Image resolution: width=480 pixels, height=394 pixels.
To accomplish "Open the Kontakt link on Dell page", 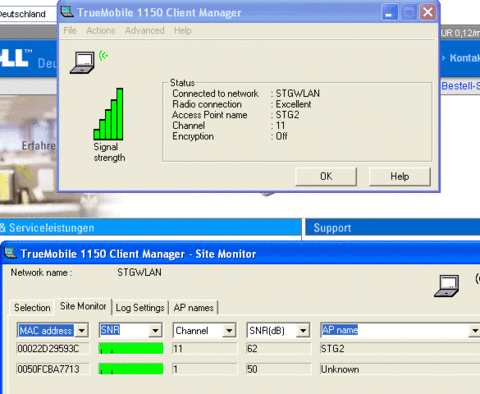I will coord(465,58).
